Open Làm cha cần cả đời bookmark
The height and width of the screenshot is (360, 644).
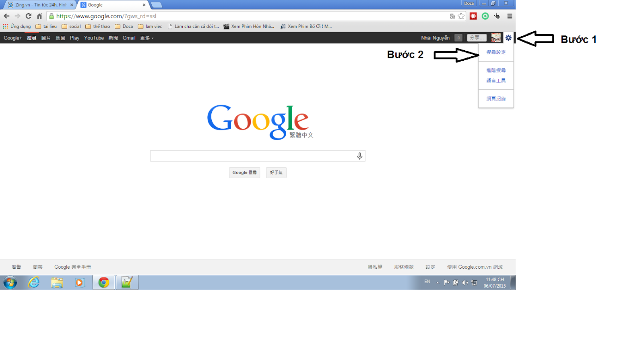point(193,26)
